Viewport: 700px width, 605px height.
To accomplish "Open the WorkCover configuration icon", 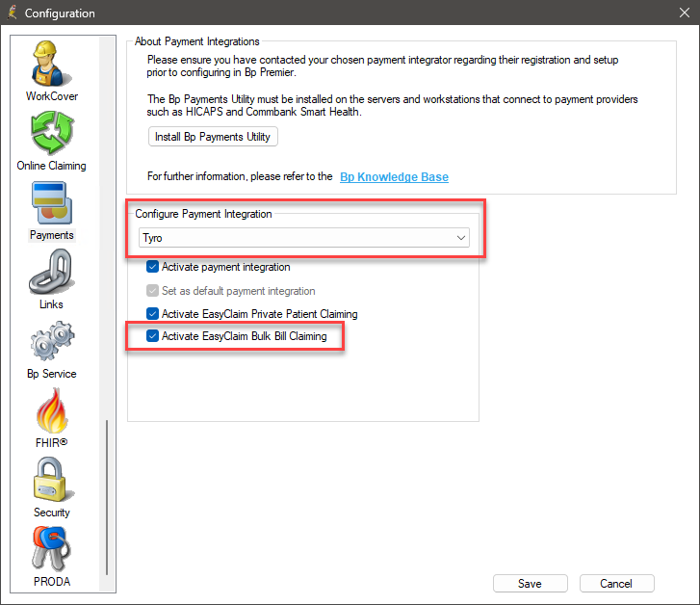I will tap(51, 64).
